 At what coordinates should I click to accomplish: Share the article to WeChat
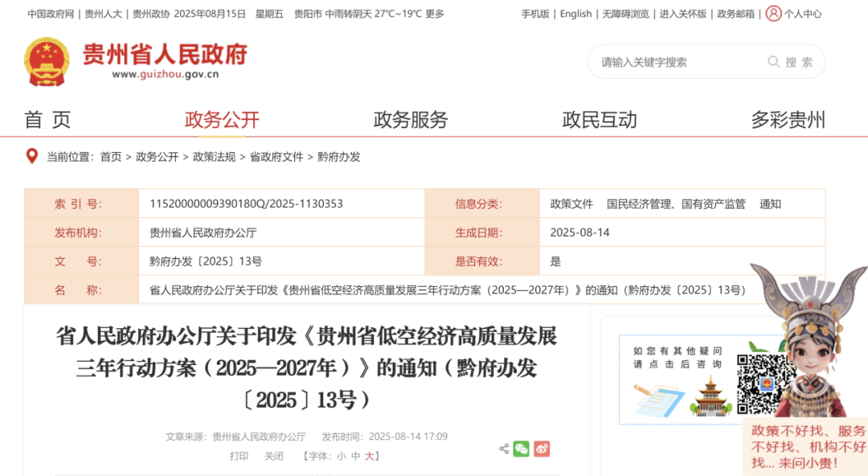point(522,449)
